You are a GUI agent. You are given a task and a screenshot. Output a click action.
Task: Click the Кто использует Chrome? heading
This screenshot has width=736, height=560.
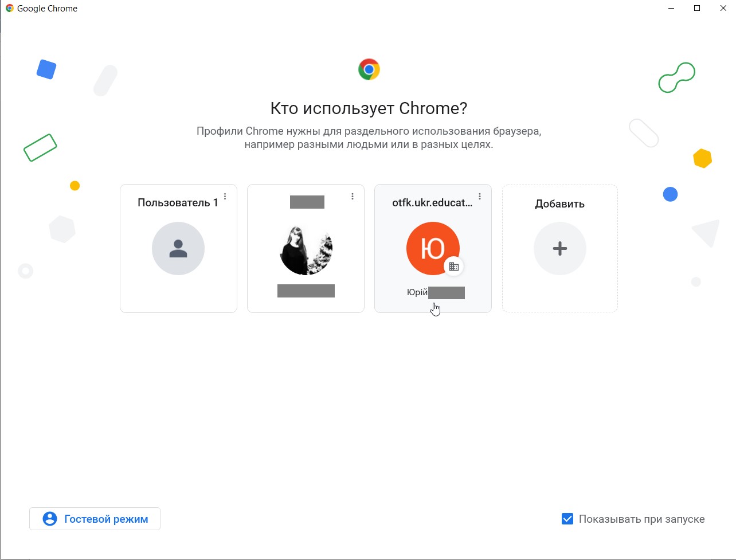[369, 108]
